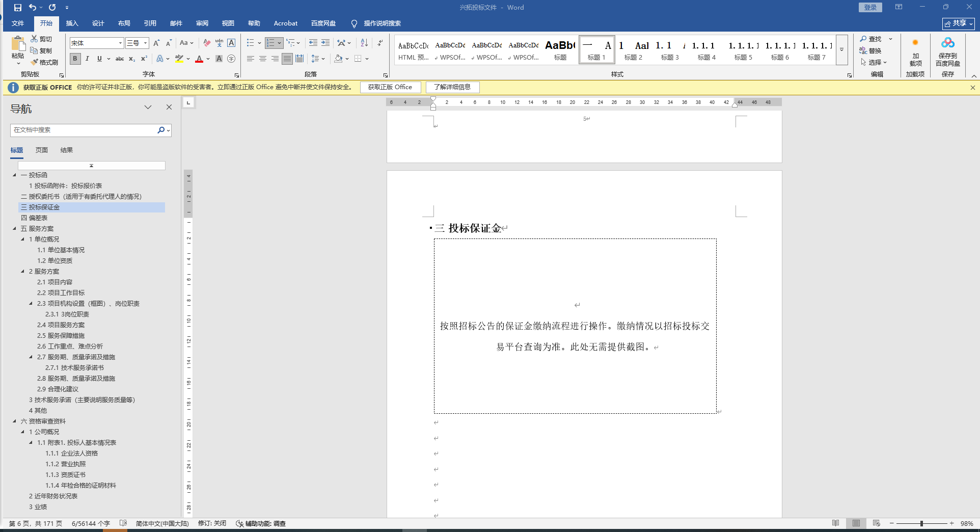Click the 获取正版 Office button
This screenshot has width=980, height=532.
pos(390,87)
